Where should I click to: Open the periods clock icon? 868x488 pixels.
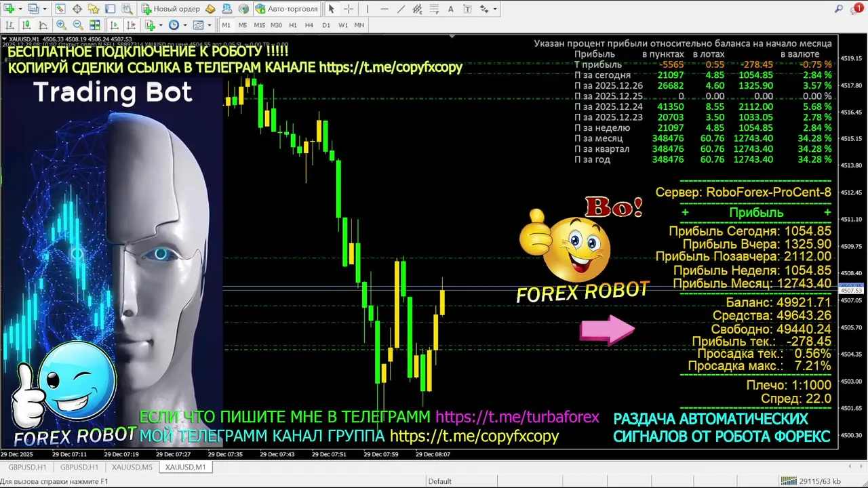pyautogui.click(x=174, y=25)
